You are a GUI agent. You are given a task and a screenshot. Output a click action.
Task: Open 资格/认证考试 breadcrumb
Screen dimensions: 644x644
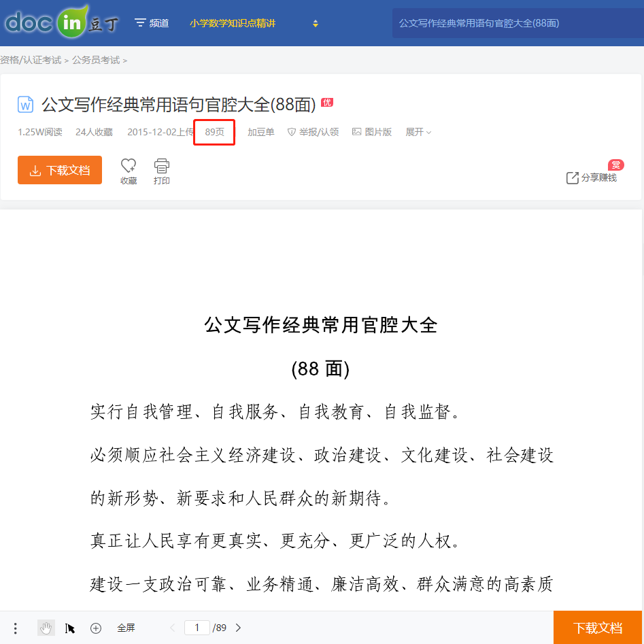click(x=31, y=60)
